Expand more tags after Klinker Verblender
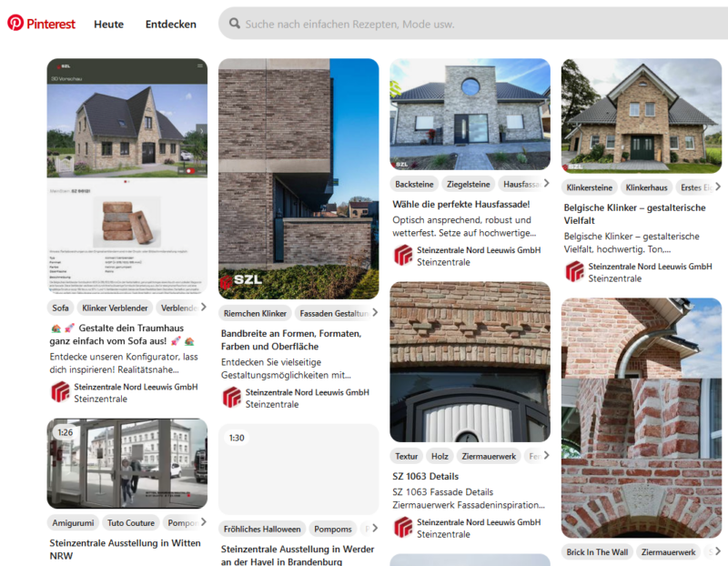The image size is (728, 566). click(x=203, y=307)
